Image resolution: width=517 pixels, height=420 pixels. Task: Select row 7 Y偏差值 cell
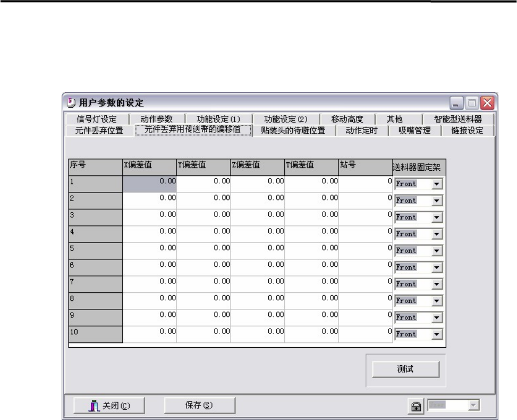pyautogui.click(x=204, y=284)
